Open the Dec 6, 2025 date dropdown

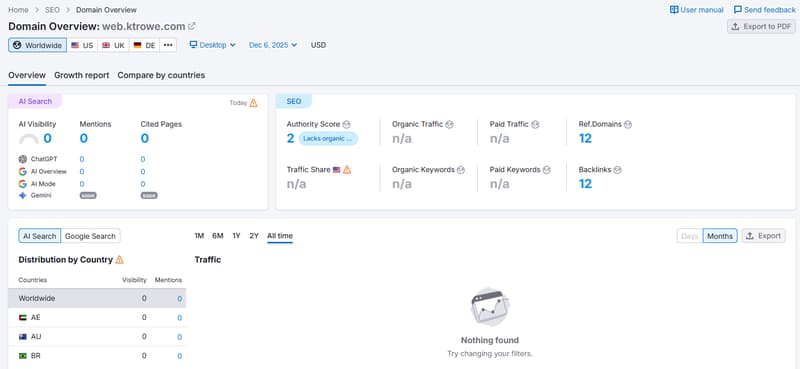point(273,45)
